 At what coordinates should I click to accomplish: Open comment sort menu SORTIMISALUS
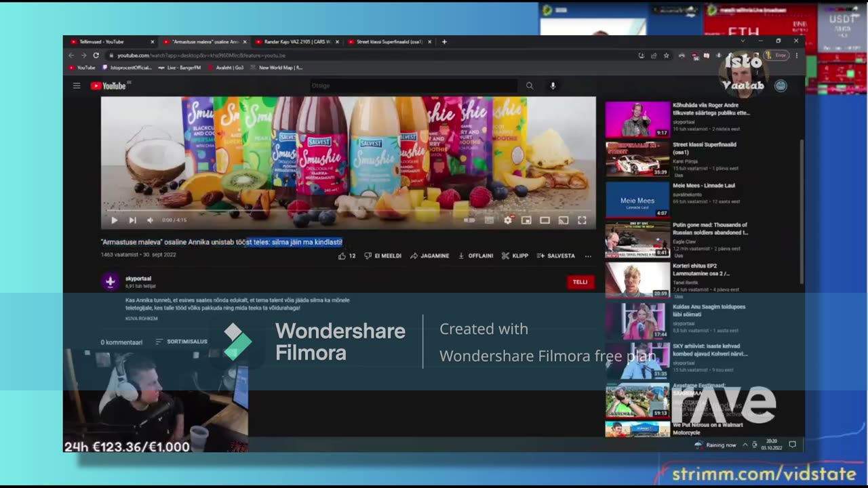182,342
